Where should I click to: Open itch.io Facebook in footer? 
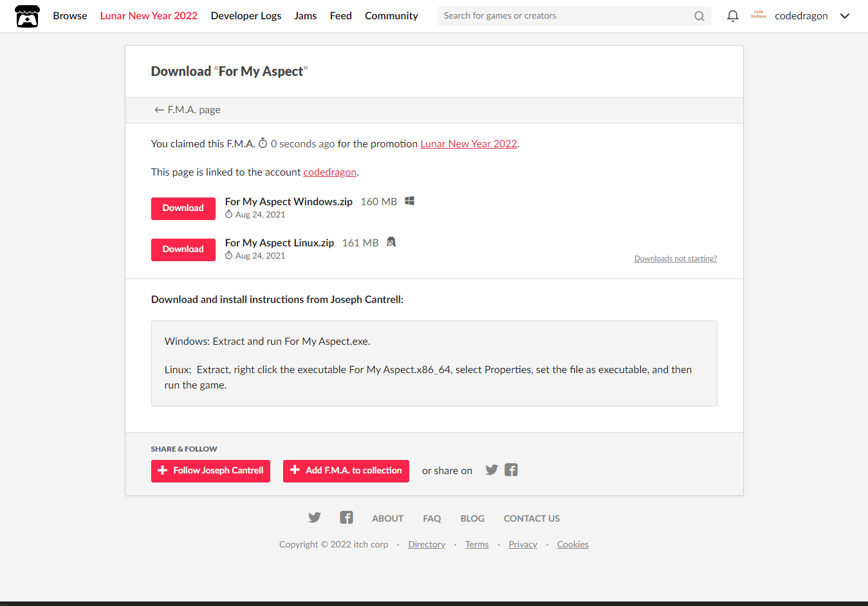(x=346, y=518)
